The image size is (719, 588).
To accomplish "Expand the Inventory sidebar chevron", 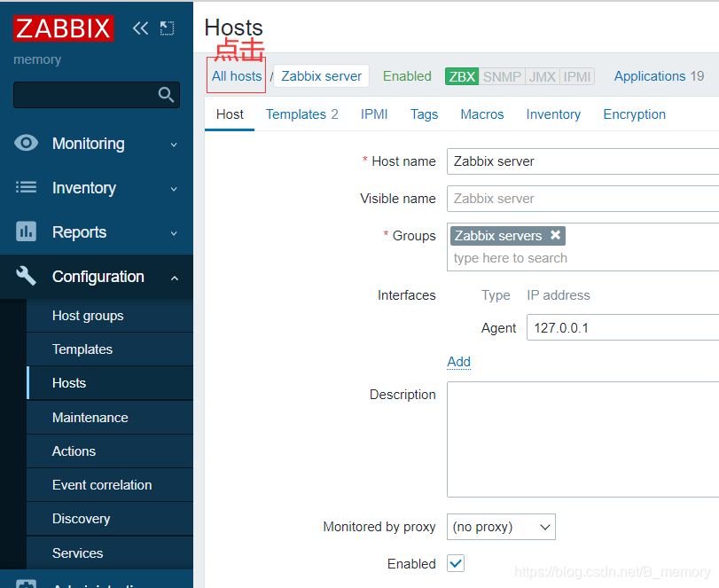I will [174, 189].
